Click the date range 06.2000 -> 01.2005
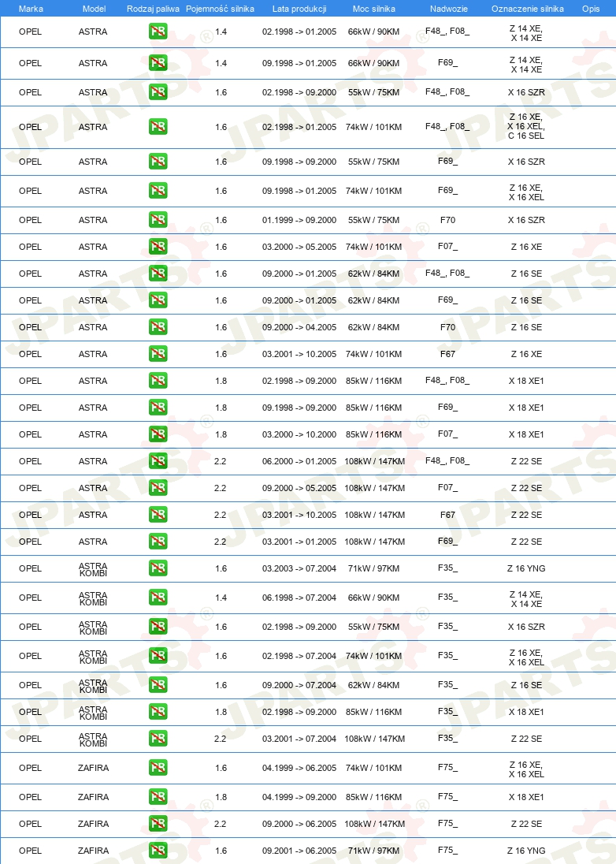 click(x=299, y=461)
